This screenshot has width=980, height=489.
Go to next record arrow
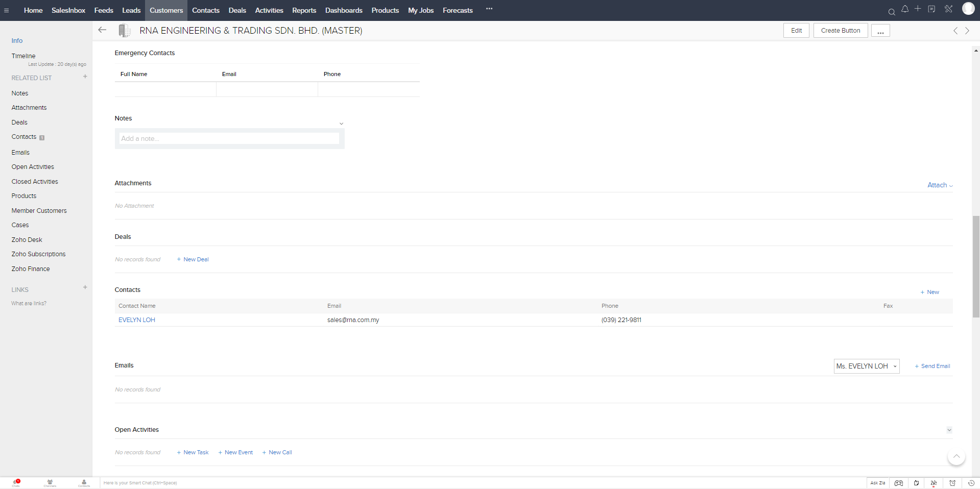pyautogui.click(x=967, y=31)
